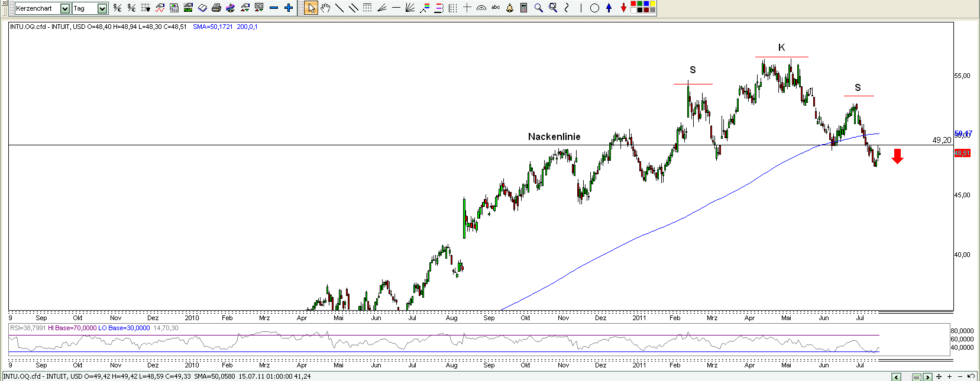The height and width of the screenshot is (381, 980).
Task: Click the green ticker display icon
Action: [188, 8]
